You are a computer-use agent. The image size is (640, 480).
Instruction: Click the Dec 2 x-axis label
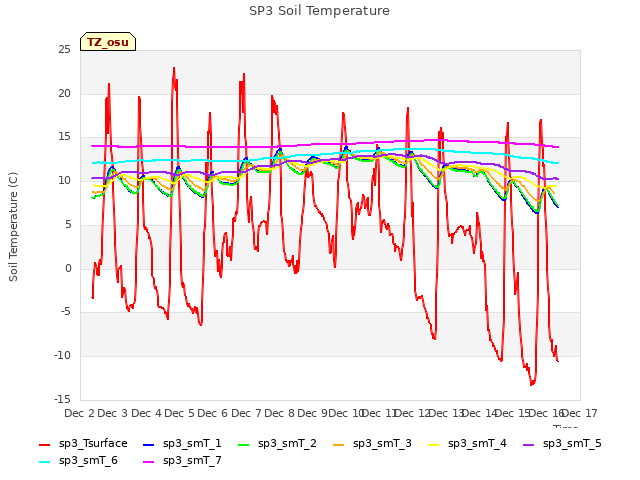point(80,413)
